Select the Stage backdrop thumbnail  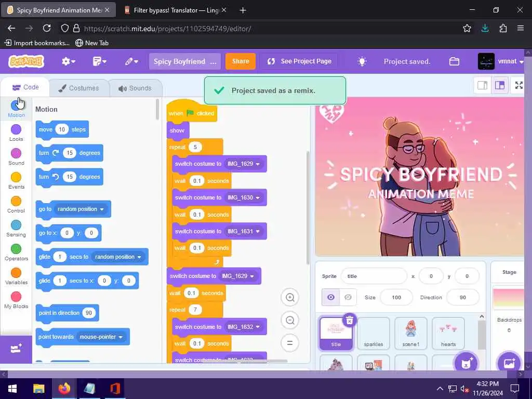click(508, 299)
